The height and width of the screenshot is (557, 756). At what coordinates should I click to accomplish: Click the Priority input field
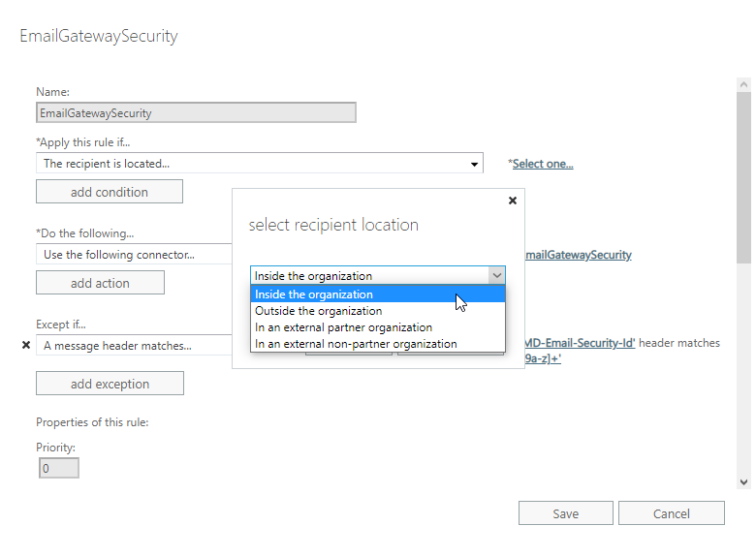pos(57,469)
